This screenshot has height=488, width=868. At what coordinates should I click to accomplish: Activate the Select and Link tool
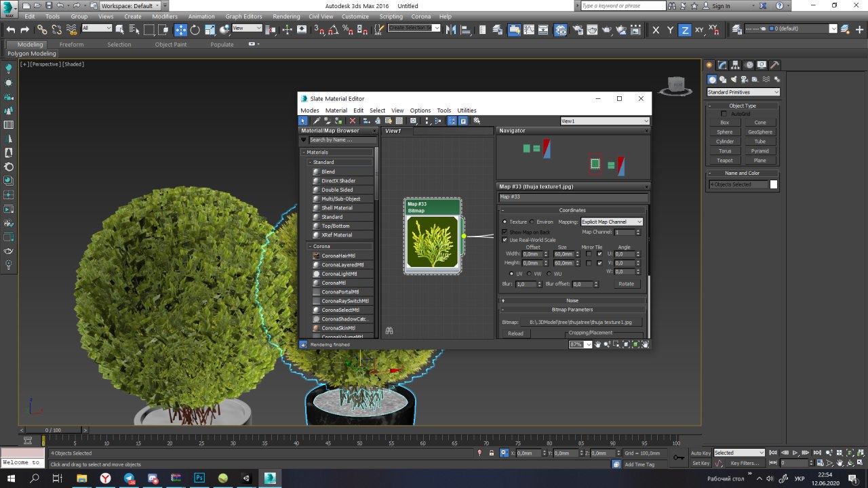(x=42, y=30)
